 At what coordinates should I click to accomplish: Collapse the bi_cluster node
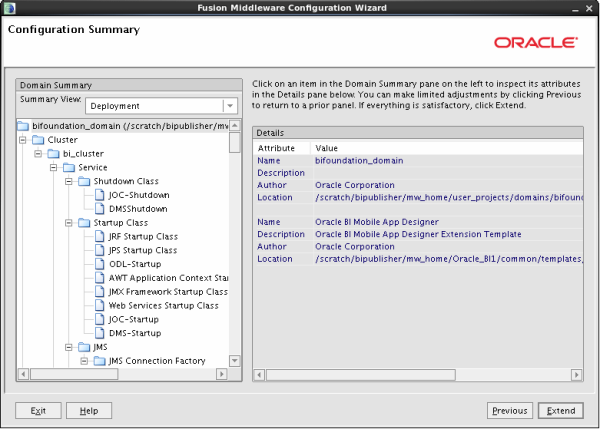(38, 154)
